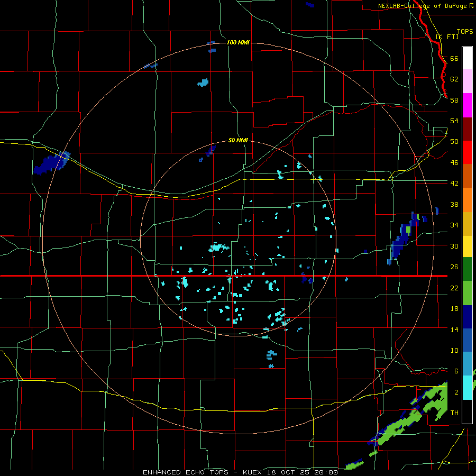Select the light pink swatch between 62 and 58

[x=467, y=81]
